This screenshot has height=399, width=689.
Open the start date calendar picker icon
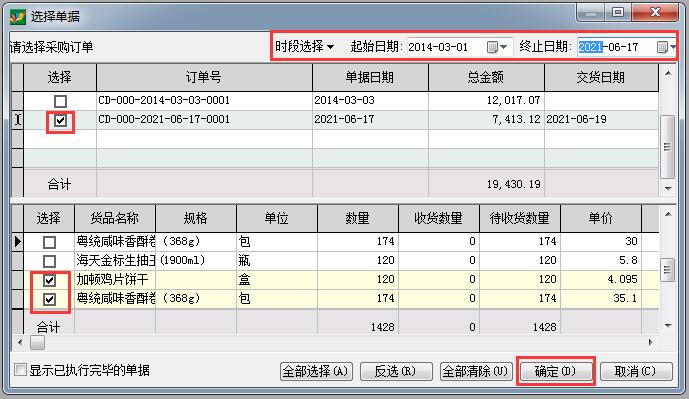[x=497, y=47]
